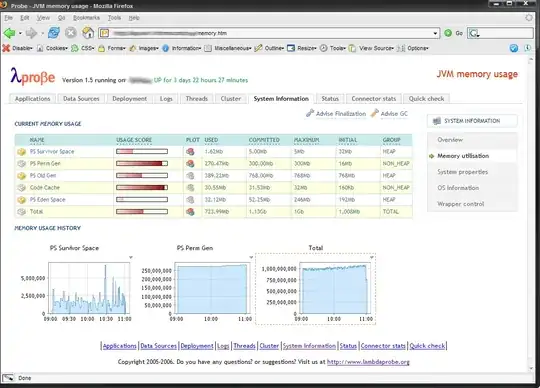This screenshot has height=388, width=540.
Task: Open the View menu
Action: tap(43, 18)
